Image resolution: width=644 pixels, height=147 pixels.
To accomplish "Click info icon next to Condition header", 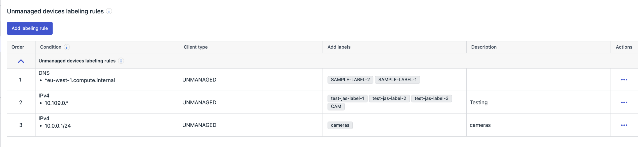I will point(67,47).
